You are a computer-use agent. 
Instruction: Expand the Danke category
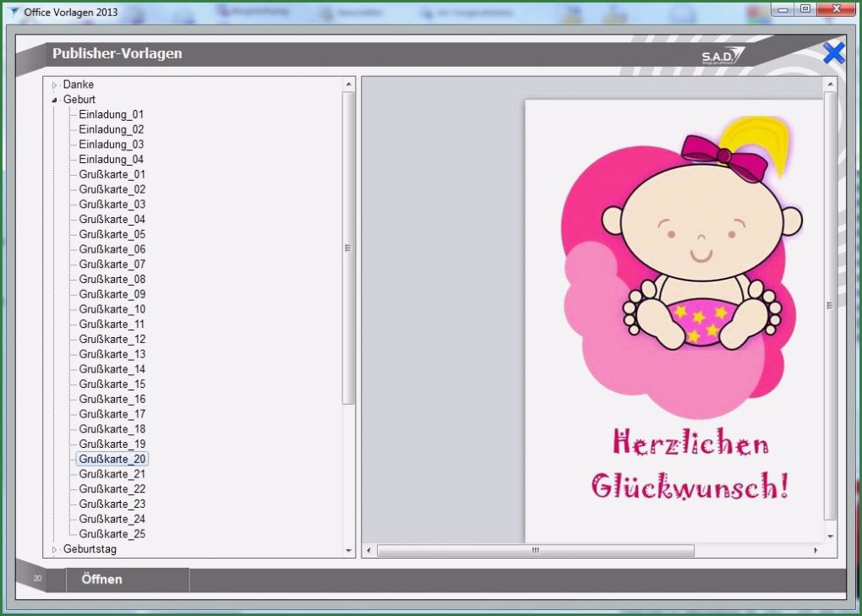(53, 84)
